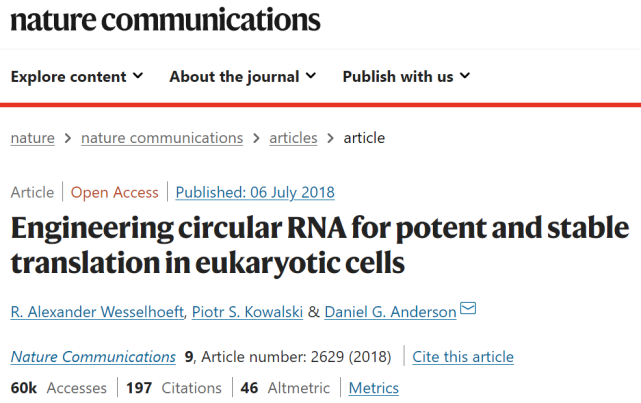Expand the Explore content menu
The height and width of the screenshot is (403, 641).
click(x=77, y=77)
